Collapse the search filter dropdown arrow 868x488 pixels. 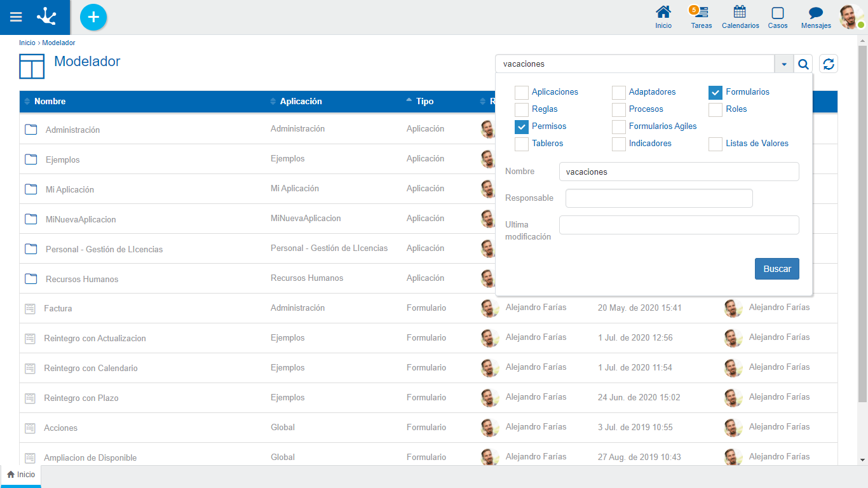pyautogui.click(x=784, y=64)
